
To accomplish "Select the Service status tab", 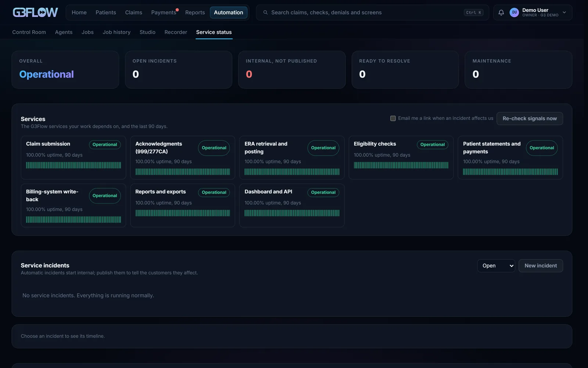I will click(214, 32).
